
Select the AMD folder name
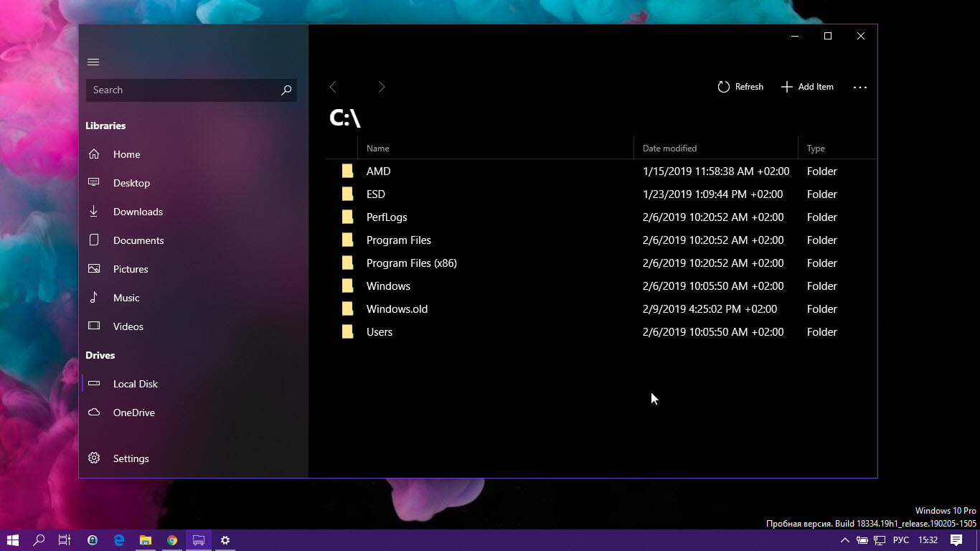pyautogui.click(x=379, y=171)
